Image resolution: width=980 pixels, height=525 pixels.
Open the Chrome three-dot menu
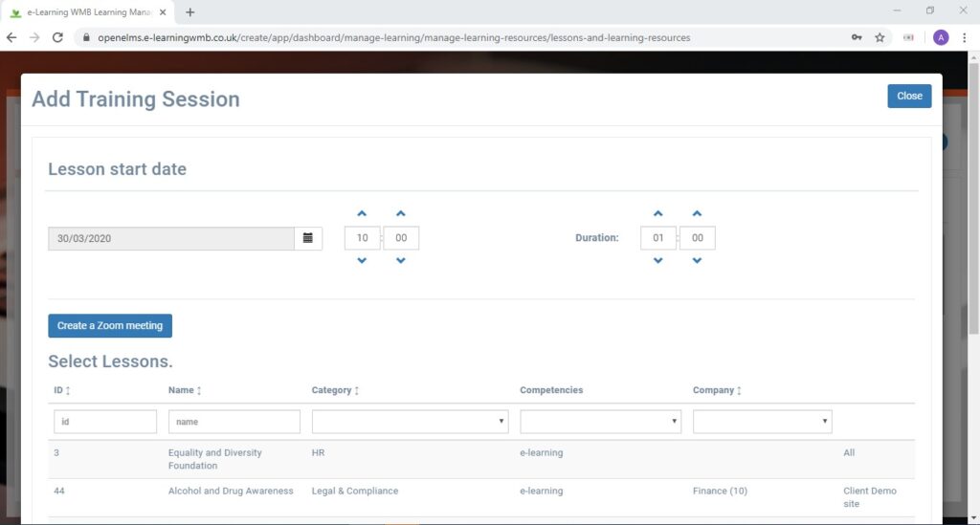965,37
